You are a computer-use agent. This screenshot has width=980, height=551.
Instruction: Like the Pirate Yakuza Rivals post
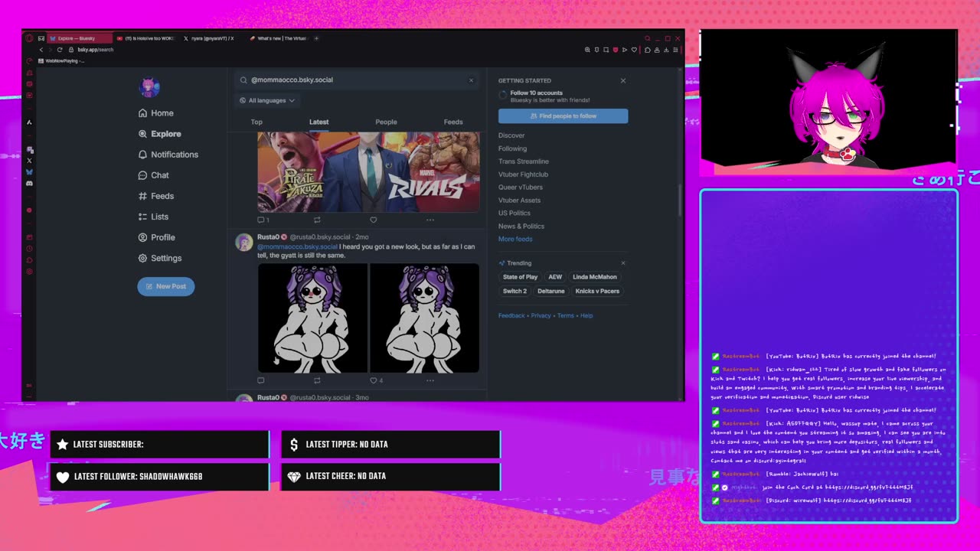[374, 220]
